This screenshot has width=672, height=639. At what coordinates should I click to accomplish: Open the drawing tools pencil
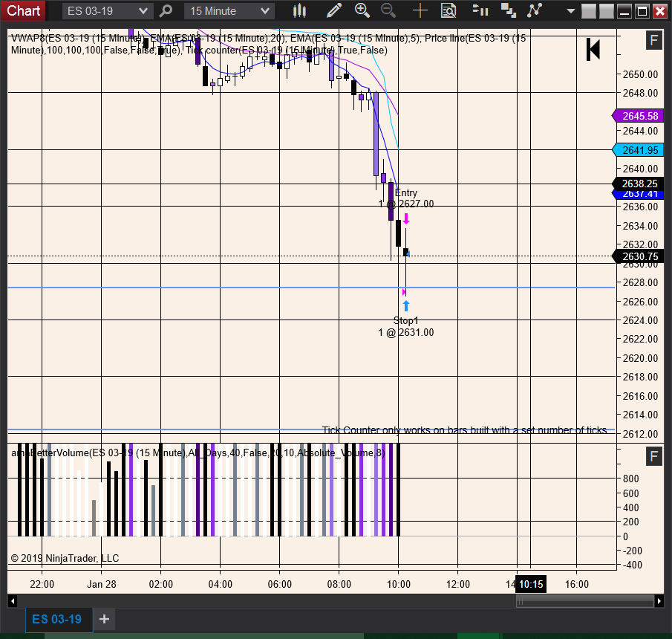tap(334, 10)
